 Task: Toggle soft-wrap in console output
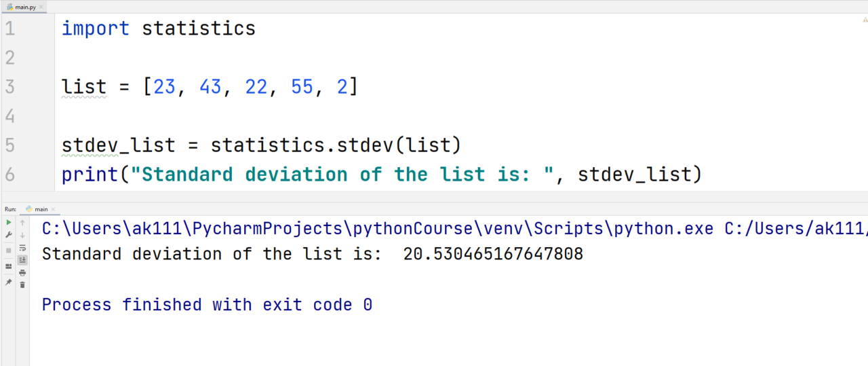[22, 248]
